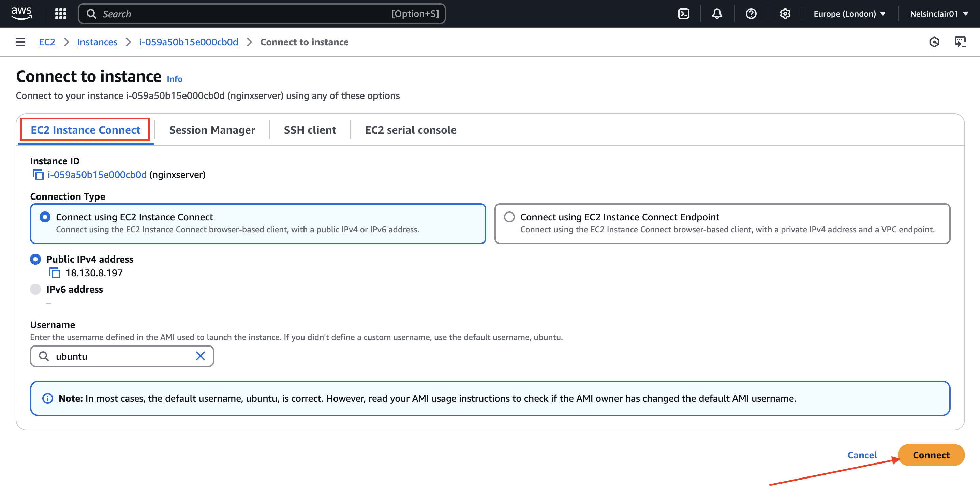Click the monitor feedback icon at top right
Viewport: 980px width, 500px height.
click(x=960, y=42)
